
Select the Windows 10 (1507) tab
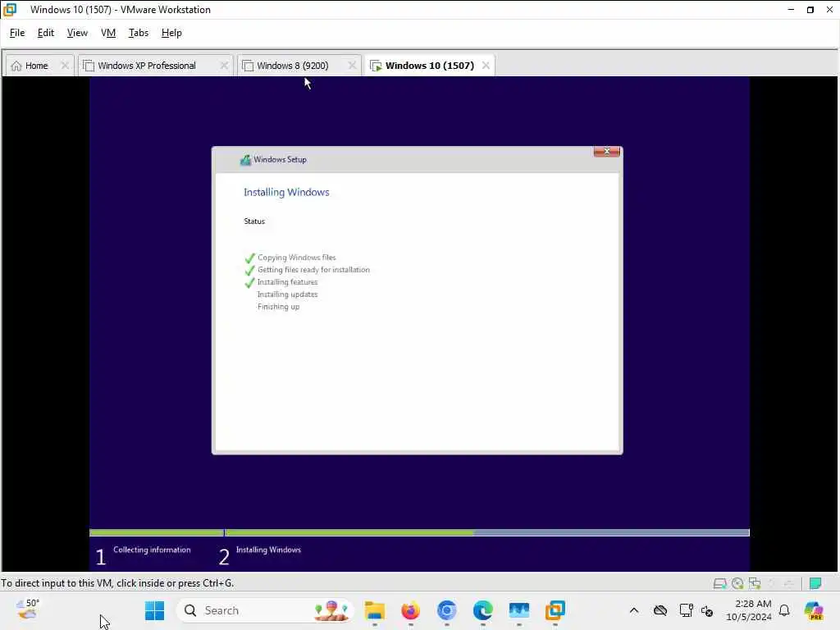(430, 66)
